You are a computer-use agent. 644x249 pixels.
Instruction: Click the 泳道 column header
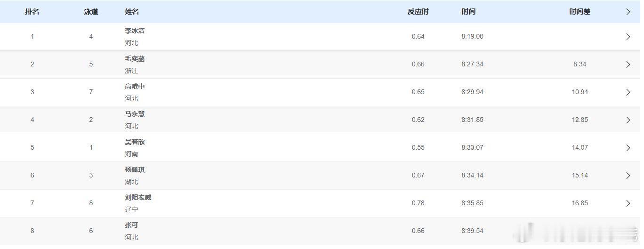[91, 12]
